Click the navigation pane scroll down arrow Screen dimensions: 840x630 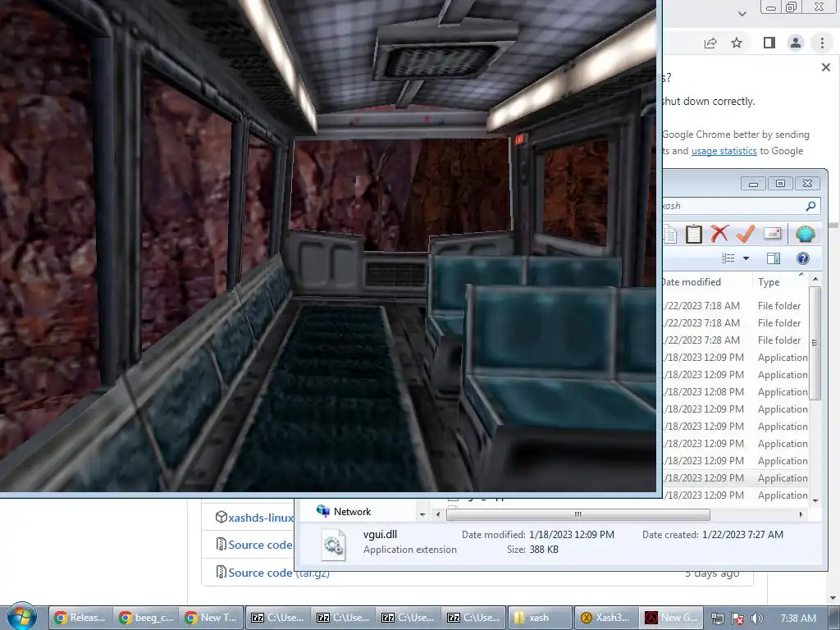coord(422,514)
